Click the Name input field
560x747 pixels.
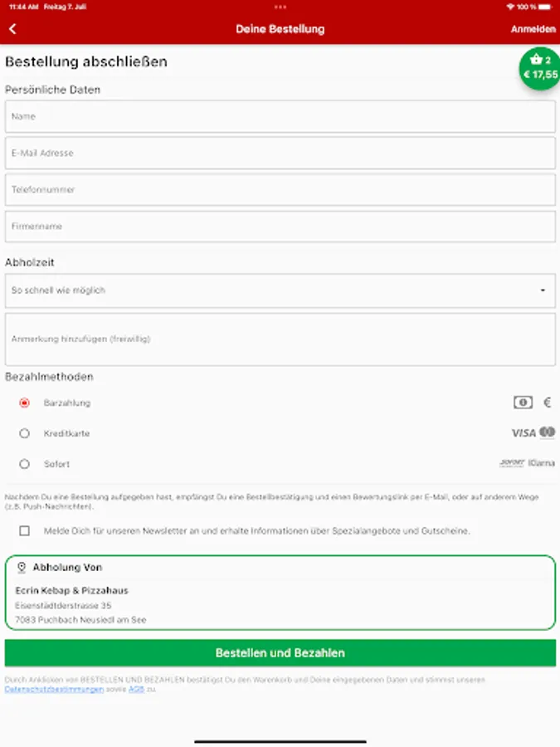coord(280,117)
